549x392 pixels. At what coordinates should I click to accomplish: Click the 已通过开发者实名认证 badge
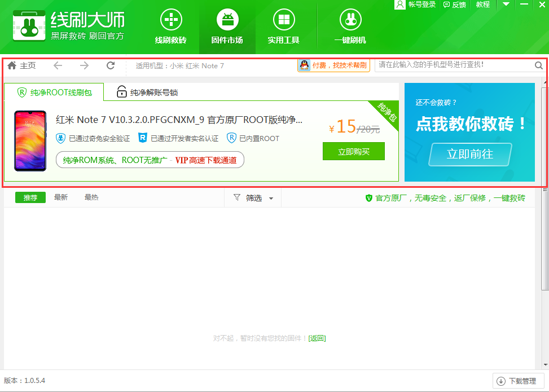(178, 138)
